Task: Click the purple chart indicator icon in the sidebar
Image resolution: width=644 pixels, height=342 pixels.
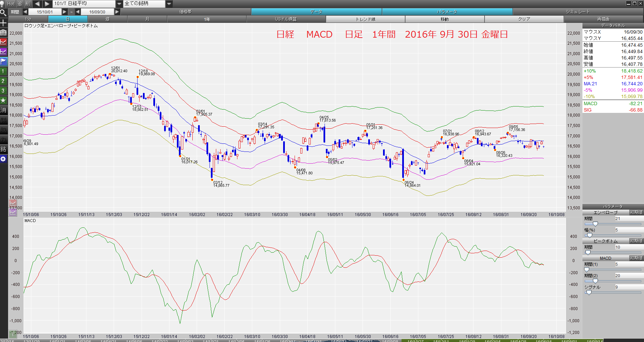Action: point(3,52)
